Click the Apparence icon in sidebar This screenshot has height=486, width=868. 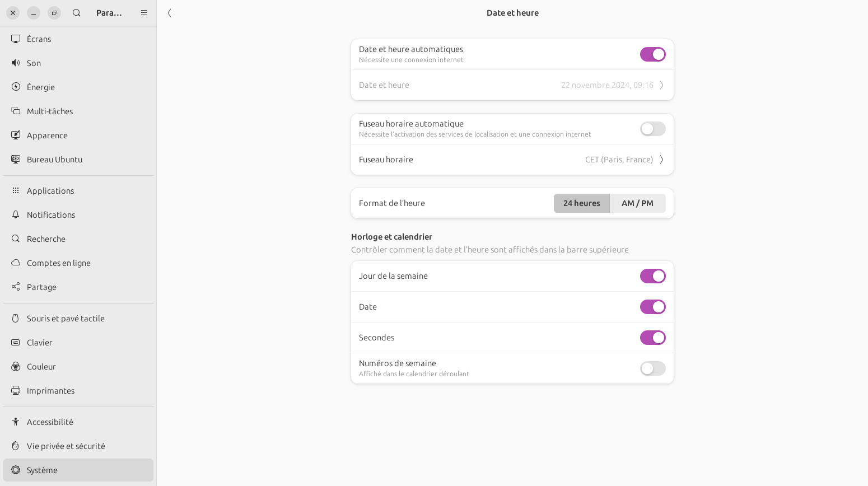pos(16,135)
